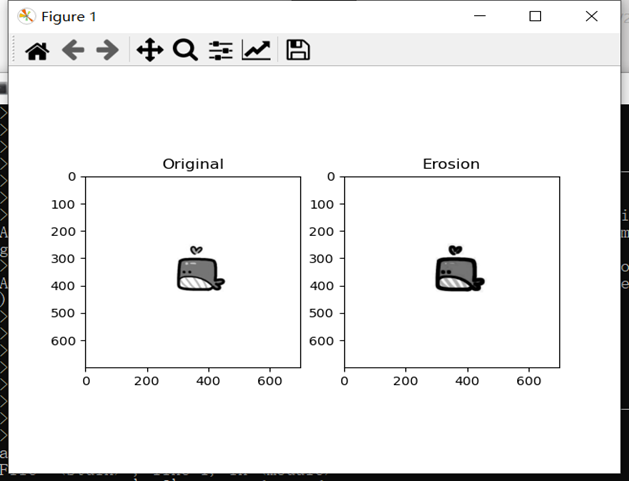629x481 pixels.
Task: Click the 300 y-axis label of the Erosion plot
Action: coord(321,259)
